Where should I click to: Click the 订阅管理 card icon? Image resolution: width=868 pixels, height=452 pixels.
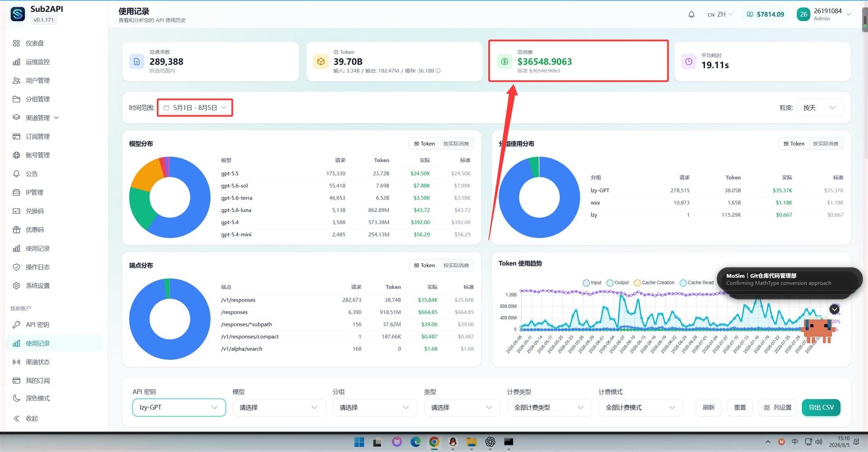tap(16, 137)
